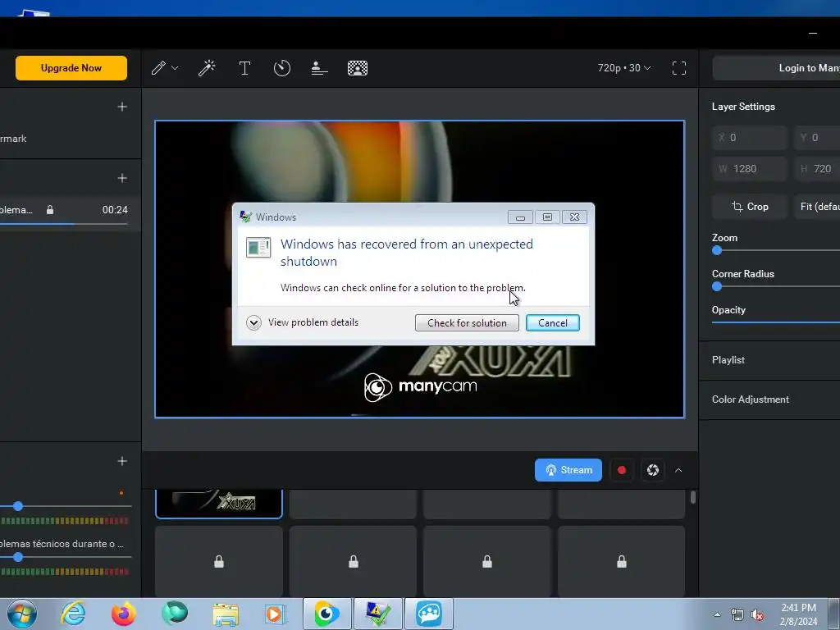Screen dimensions: 840x630
Task: Add audio source with the bottom-left plus
Action: coord(122,461)
